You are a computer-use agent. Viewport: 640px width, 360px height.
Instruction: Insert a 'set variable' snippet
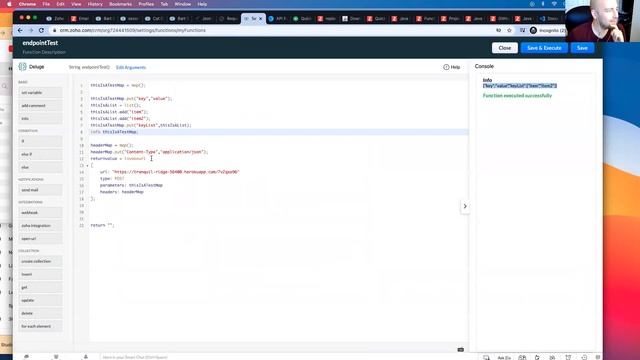[x=40, y=93]
